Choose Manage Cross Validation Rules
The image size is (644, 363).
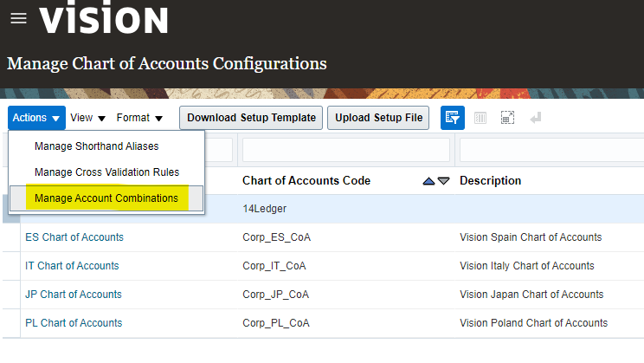pyautogui.click(x=106, y=172)
